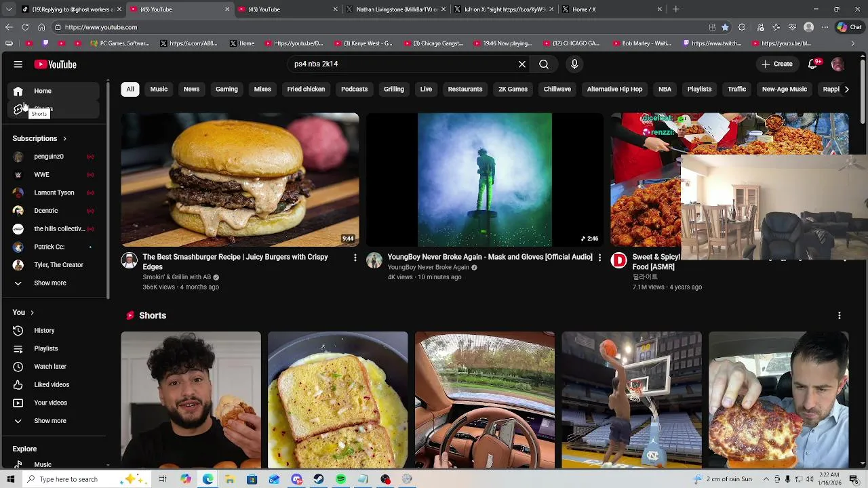Open the Smashburger video thumbnail
This screenshot has height=488, width=868.
[240, 180]
